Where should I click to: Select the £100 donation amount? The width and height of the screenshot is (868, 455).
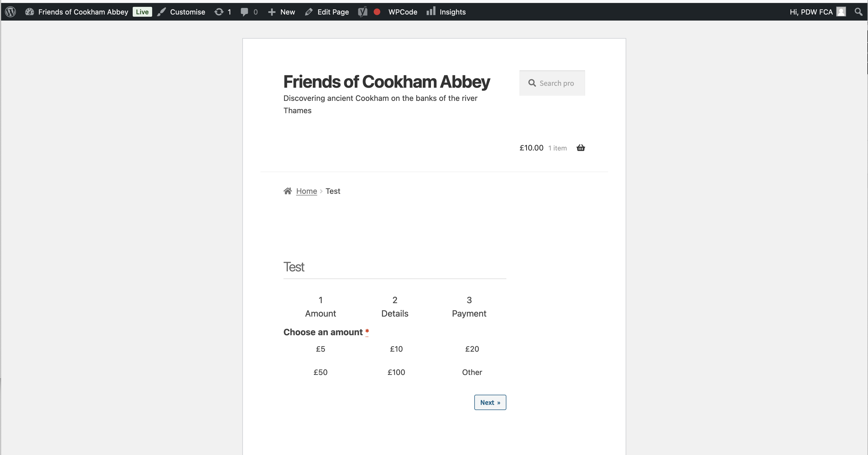click(x=396, y=372)
